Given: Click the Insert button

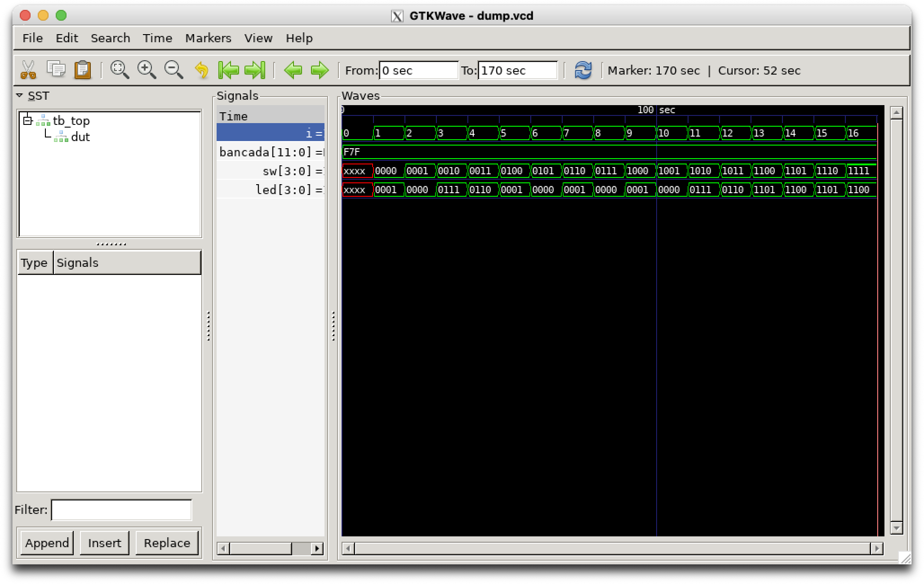Looking at the screenshot, I should click(x=105, y=543).
